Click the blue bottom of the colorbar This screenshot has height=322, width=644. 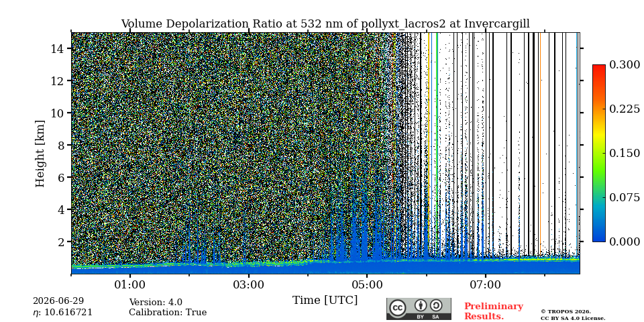pos(599,237)
